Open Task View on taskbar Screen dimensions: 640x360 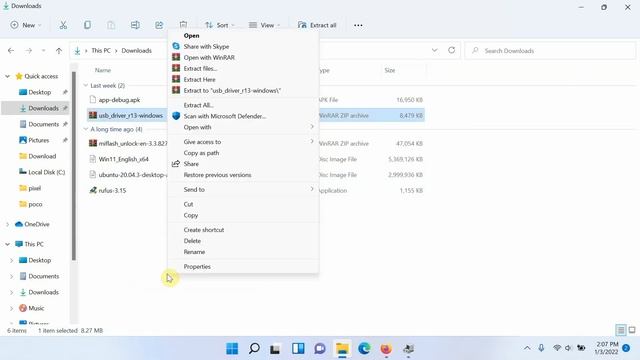275,349
